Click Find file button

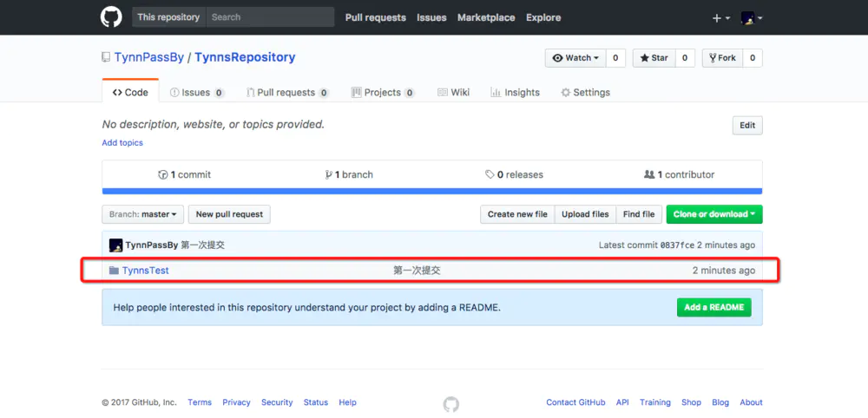pyautogui.click(x=639, y=214)
